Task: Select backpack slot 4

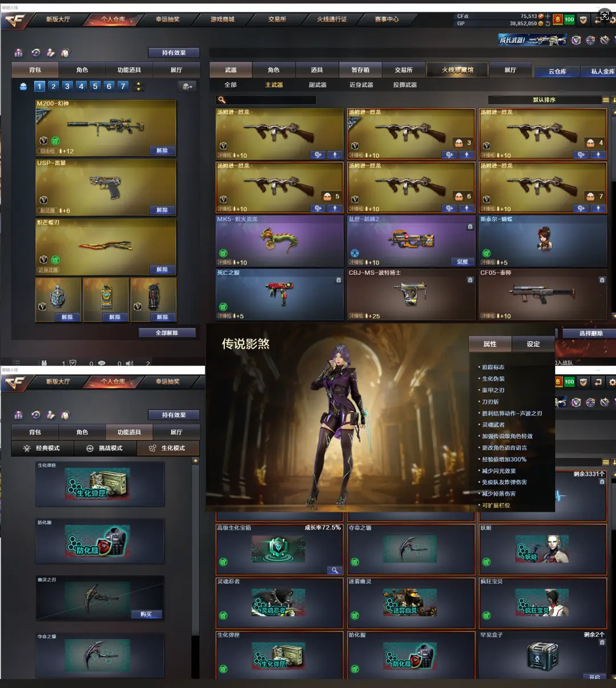Action: click(x=81, y=86)
